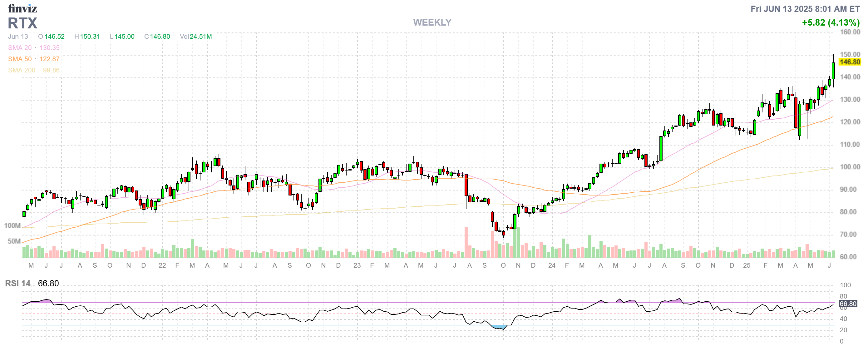
Task: Click the Jun 13 date in OHLC header
Action: tap(18, 36)
